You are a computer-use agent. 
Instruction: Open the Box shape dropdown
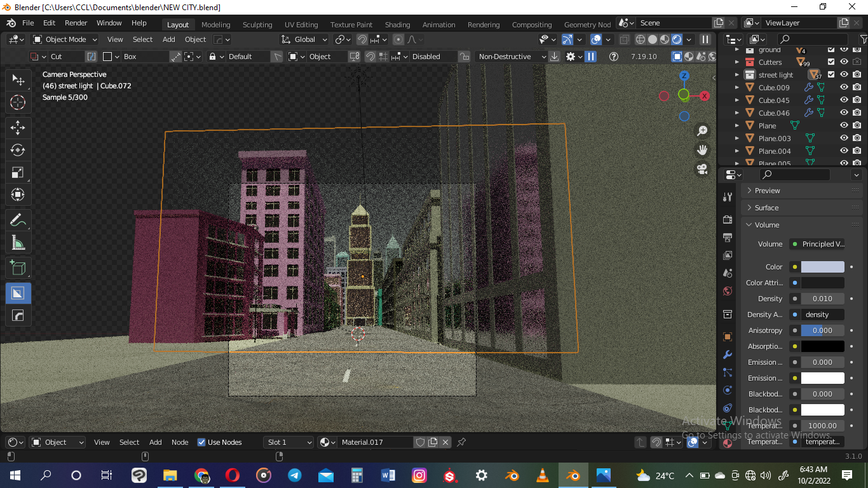(x=135, y=57)
